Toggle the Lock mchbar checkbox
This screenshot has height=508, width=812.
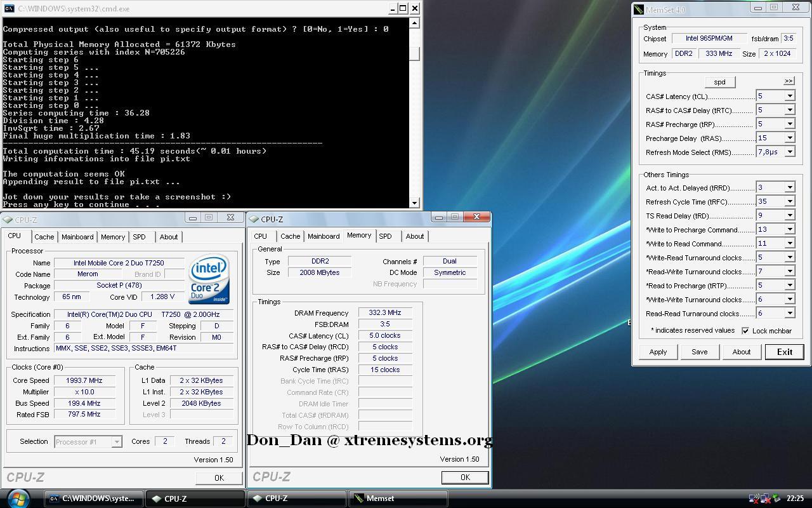[x=745, y=331]
